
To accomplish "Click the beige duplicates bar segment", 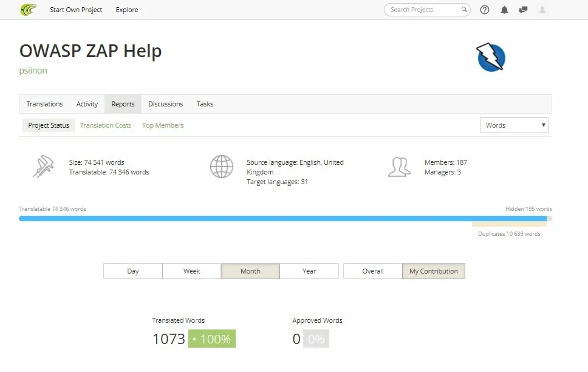I will tap(509, 224).
